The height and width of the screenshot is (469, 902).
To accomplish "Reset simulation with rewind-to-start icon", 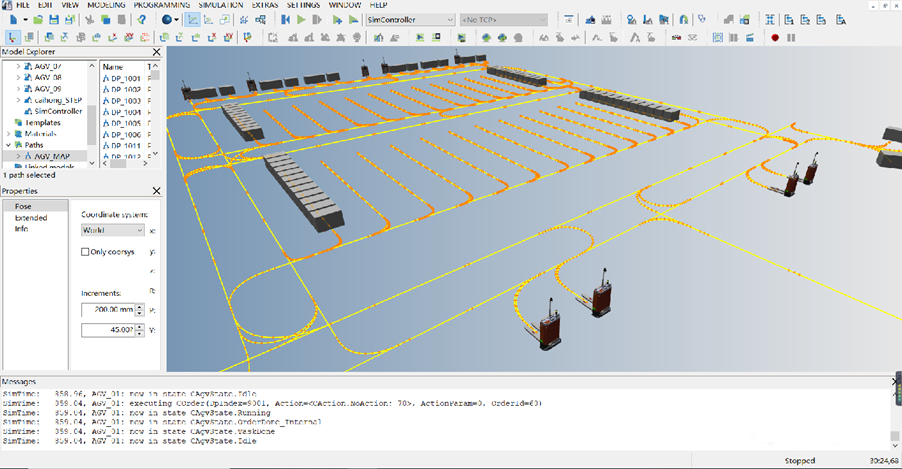I will tap(285, 19).
